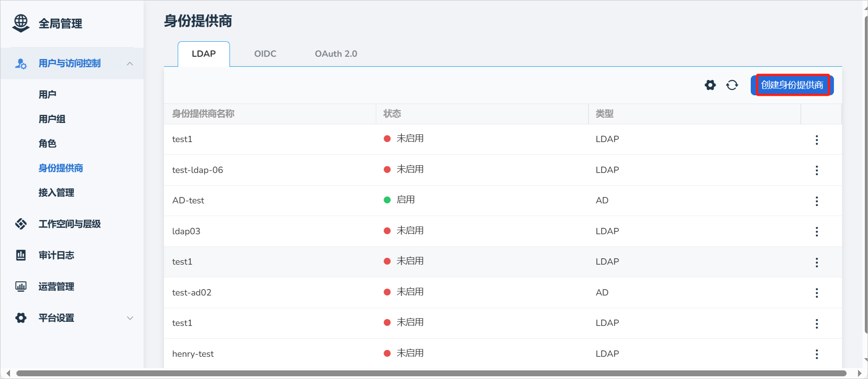
Task: Click the AD-test provider name
Action: (x=188, y=200)
